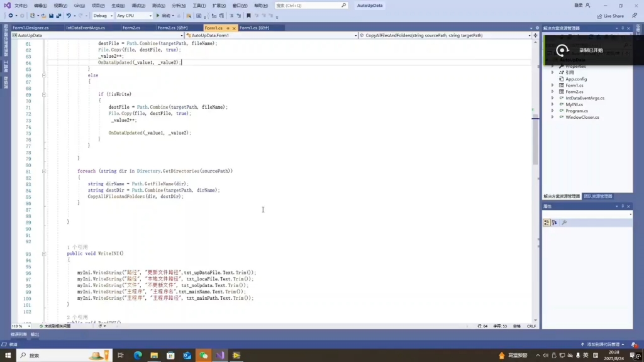Click the editor vertical scrollbar thumb
Image resolution: width=644 pixels, height=362 pixels.
[x=535, y=141]
